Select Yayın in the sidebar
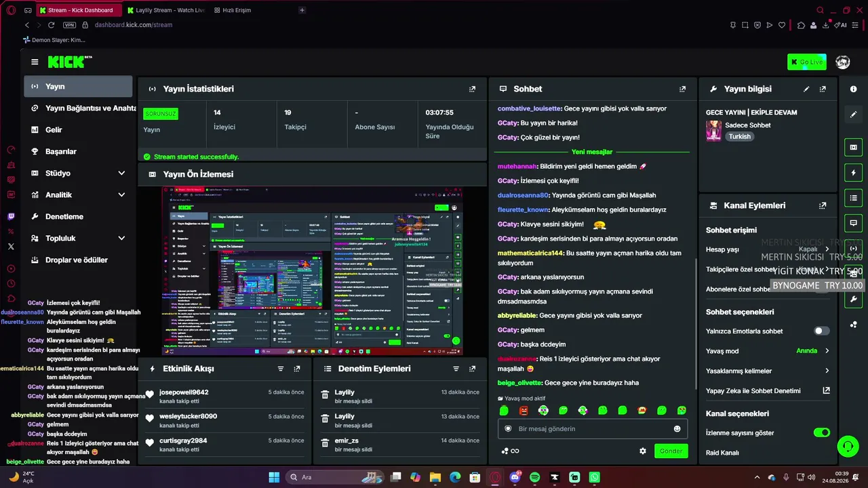Screen dimensions: 868x488 tap(79, 86)
